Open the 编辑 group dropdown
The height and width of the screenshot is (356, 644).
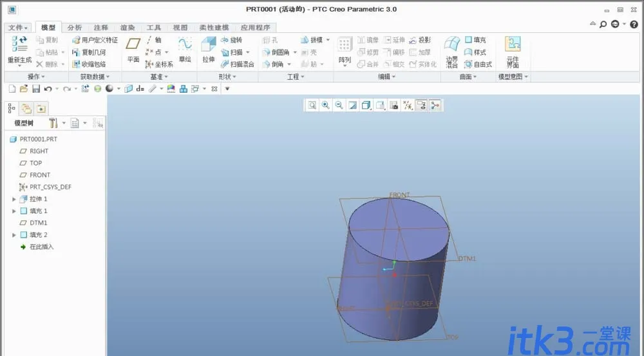[x=387, y=77]
